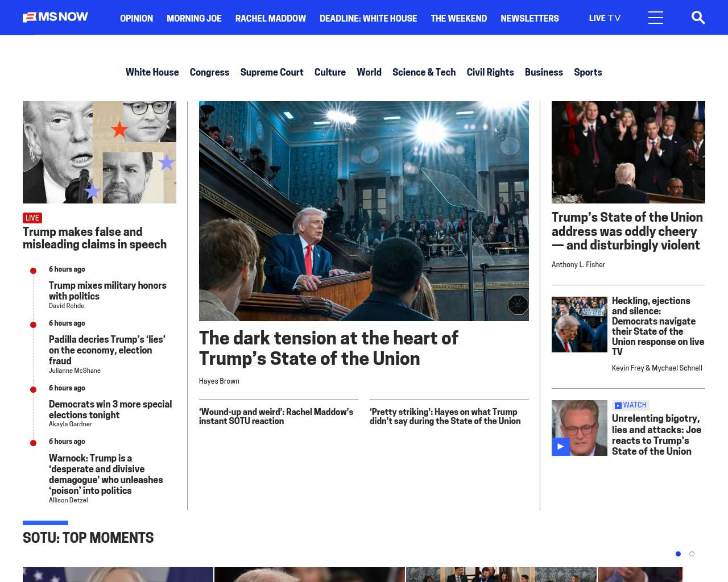
Task: Click the play icon on Joe video thumbnail
Action: pos(560,447)
